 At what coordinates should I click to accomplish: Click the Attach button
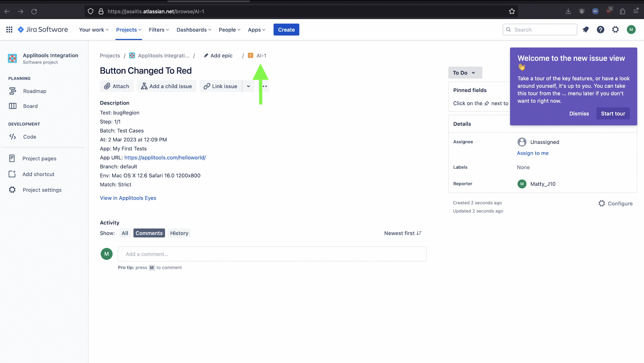point(117,86)
